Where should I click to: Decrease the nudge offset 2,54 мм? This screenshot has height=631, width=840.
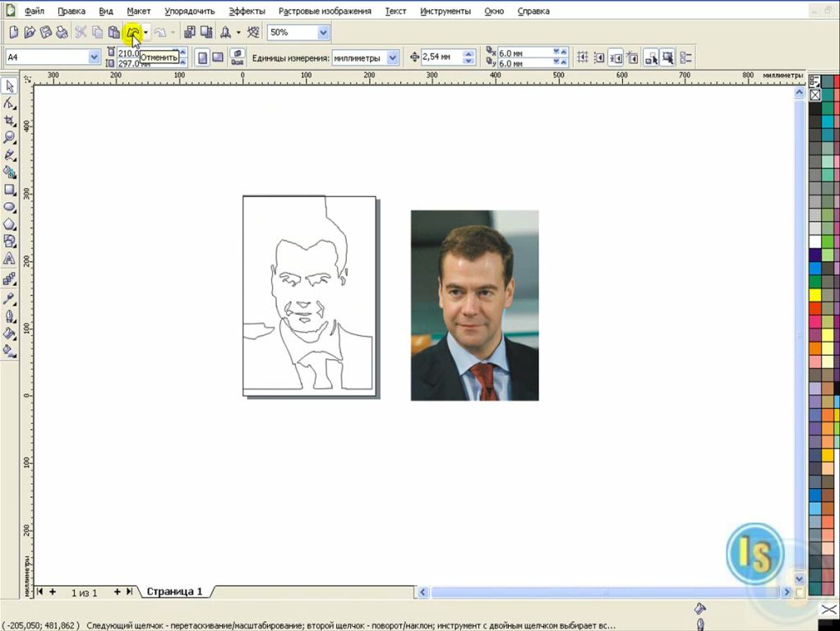pyautogui.click(x=468, y=61)
